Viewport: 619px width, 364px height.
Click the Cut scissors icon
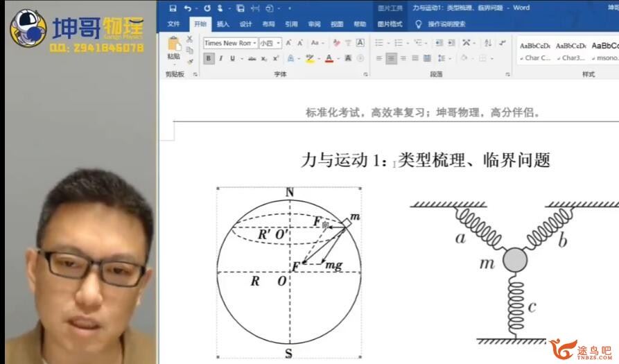(x=189, y=39)
